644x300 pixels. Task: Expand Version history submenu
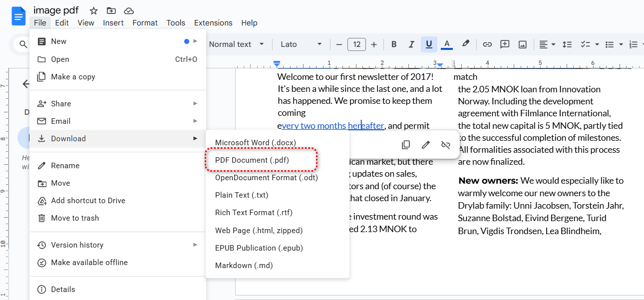tap(118, 245)
